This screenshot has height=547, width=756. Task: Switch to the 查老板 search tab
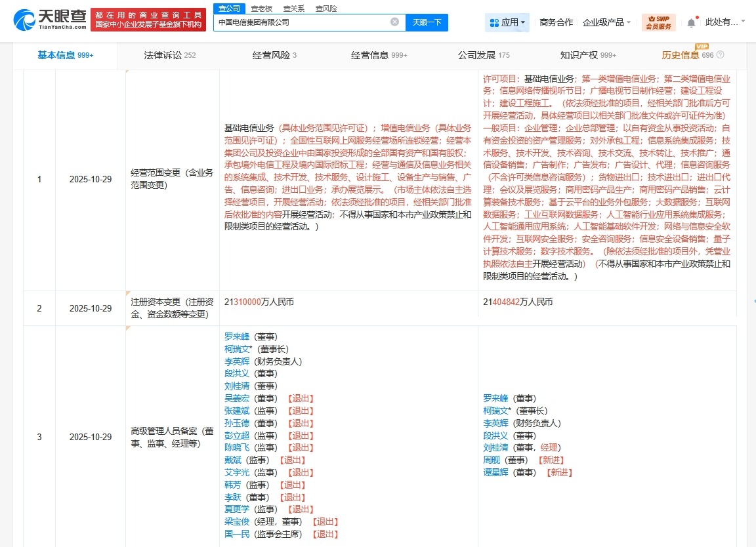pos(261,8)
